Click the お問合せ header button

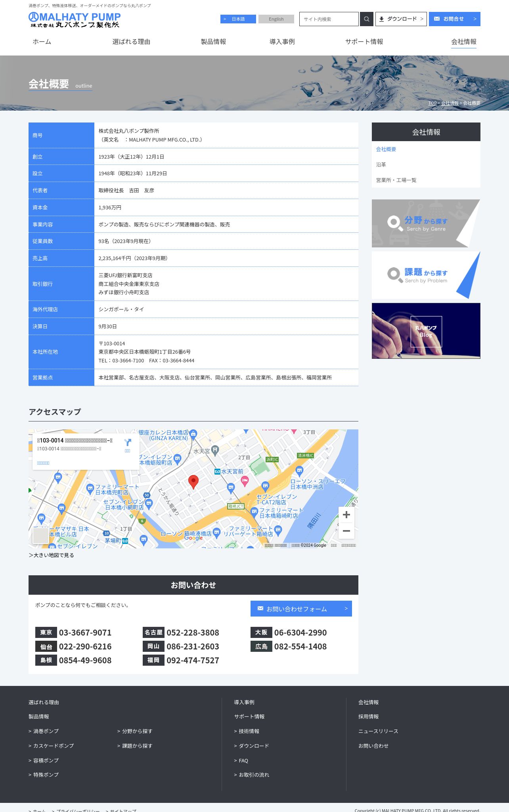pyautogui.click(x=455, y=19)
